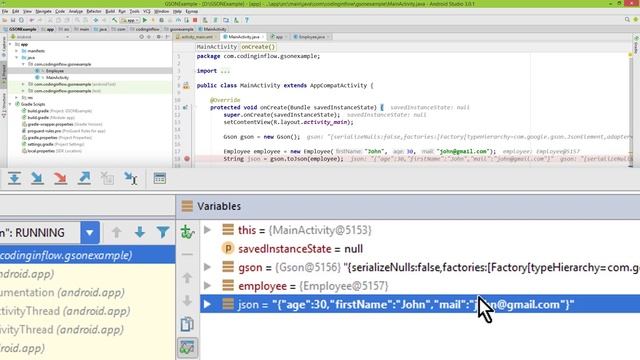Click the Drop Frame icon
The width and height of the screenshot is (640, 360).
[107, 178]
